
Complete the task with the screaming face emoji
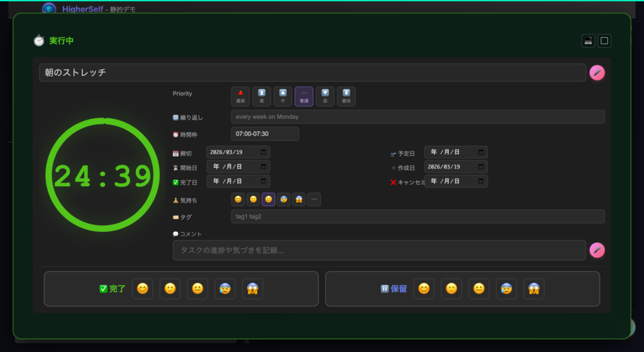pyautogui.click(x=252, y=289)
